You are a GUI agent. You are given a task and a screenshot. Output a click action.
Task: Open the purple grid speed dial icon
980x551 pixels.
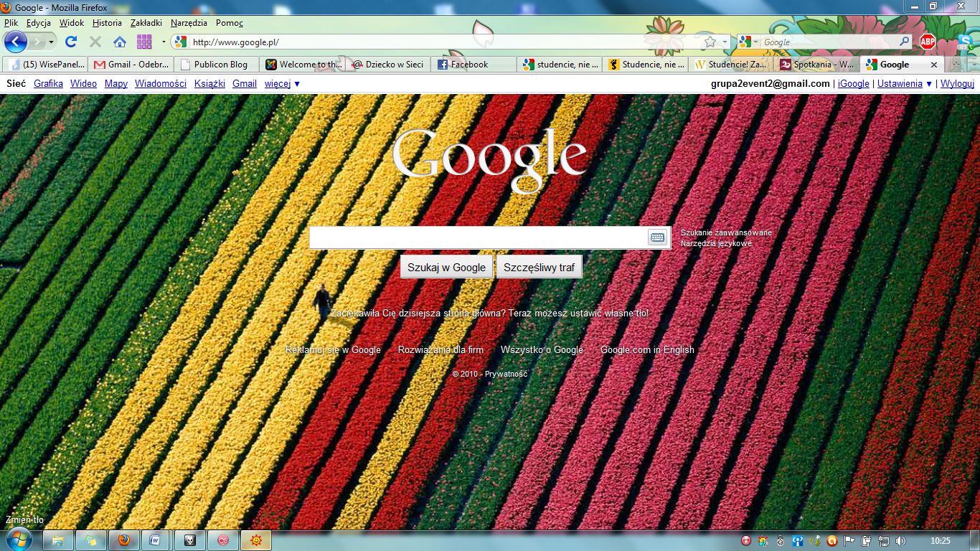[144, 42]
